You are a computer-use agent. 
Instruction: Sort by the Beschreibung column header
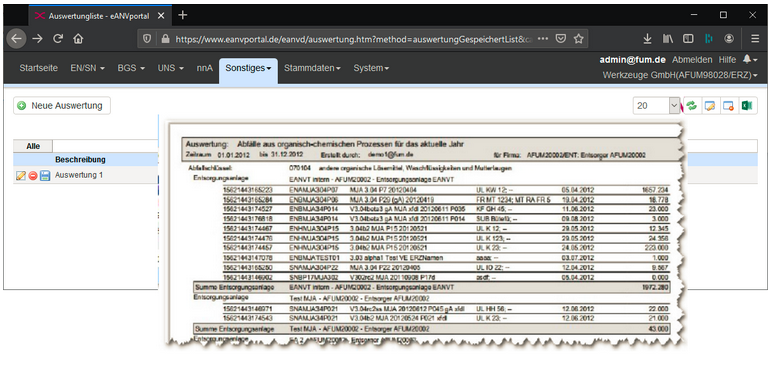(x=80, y=160)
